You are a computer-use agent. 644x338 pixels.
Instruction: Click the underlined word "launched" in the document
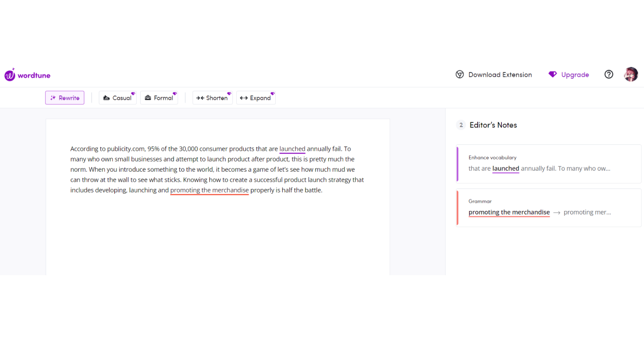(x=292, y=149)
